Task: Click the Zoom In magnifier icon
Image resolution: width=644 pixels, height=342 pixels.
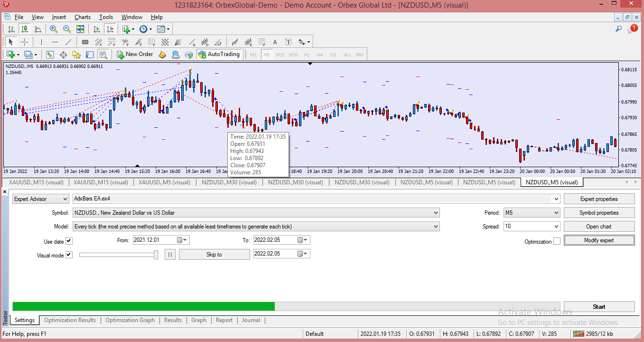Action: click(54, 29)
